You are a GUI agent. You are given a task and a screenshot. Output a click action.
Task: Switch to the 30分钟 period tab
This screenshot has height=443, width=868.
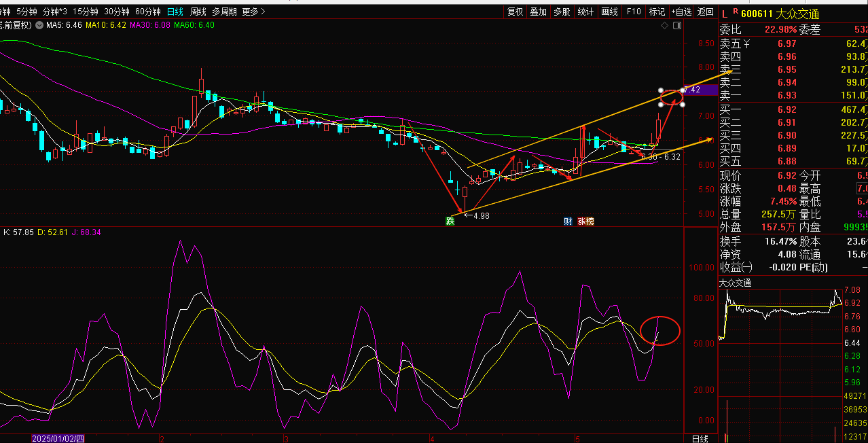[x=117, y=12]
